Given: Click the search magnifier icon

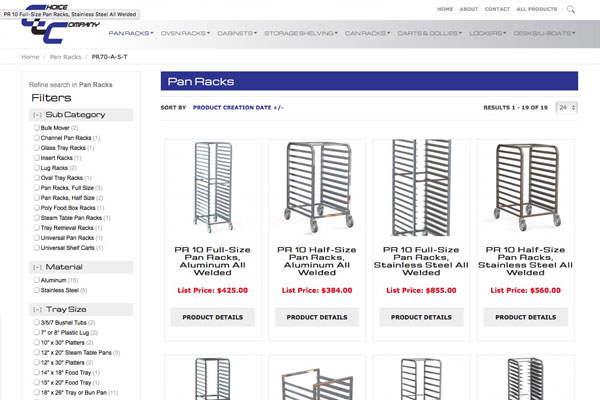Looking at the screenshot, I should 571,9.
